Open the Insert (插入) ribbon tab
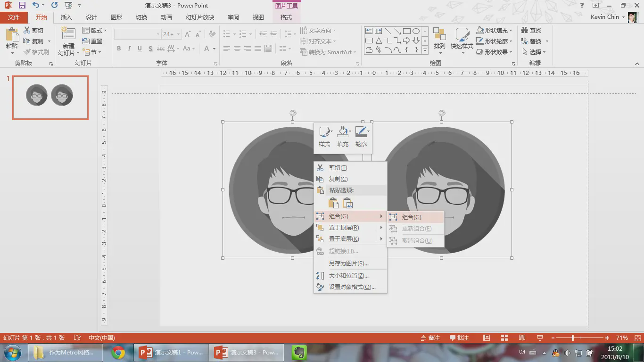The width and height of the screenshot is (644, 362). coord(66,17)
